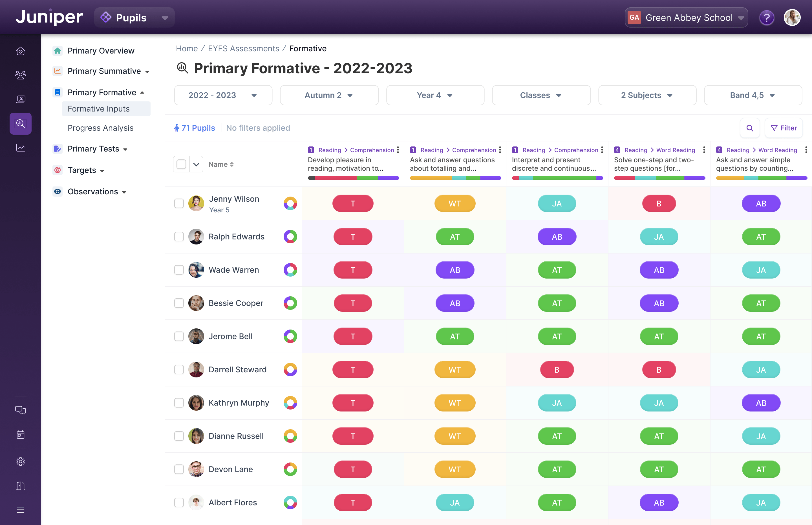Open the pupils group sidebar icon

pyautogui.click(x=21, y=75)
